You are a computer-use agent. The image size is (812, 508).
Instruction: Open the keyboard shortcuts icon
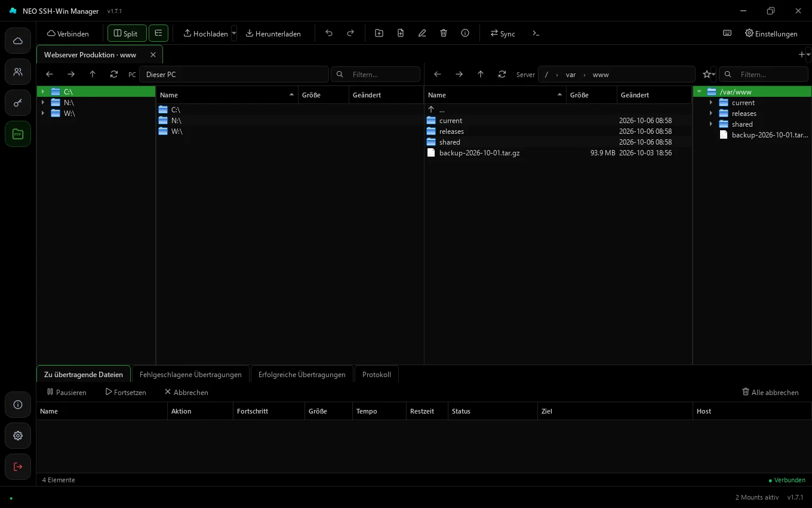pyautogui.click(x=727, y=33)
